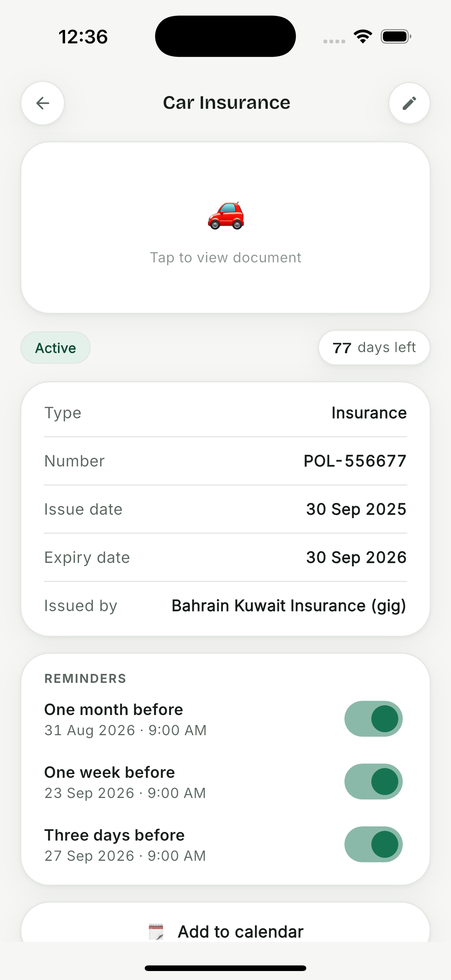Image resolution: width=451 pixels, height=980 pixels.
Task: Tap the cellular signal dots
Action: coord(334,41)
